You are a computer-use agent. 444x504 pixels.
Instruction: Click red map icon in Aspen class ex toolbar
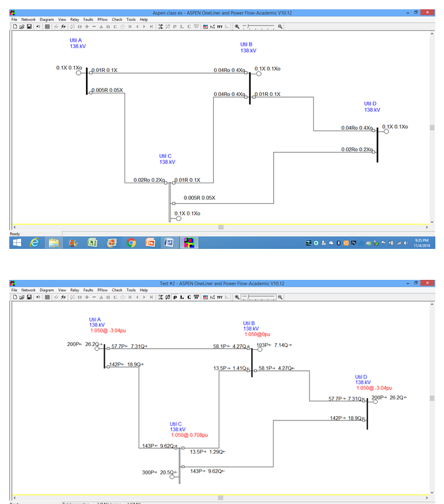point(206,27)
